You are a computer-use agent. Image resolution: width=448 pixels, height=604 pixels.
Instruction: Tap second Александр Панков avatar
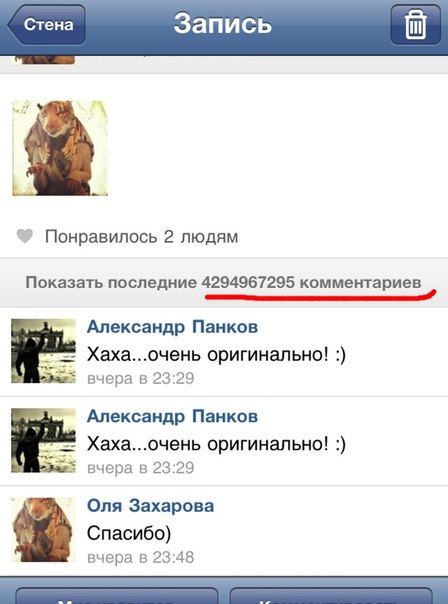click(43, 440)
